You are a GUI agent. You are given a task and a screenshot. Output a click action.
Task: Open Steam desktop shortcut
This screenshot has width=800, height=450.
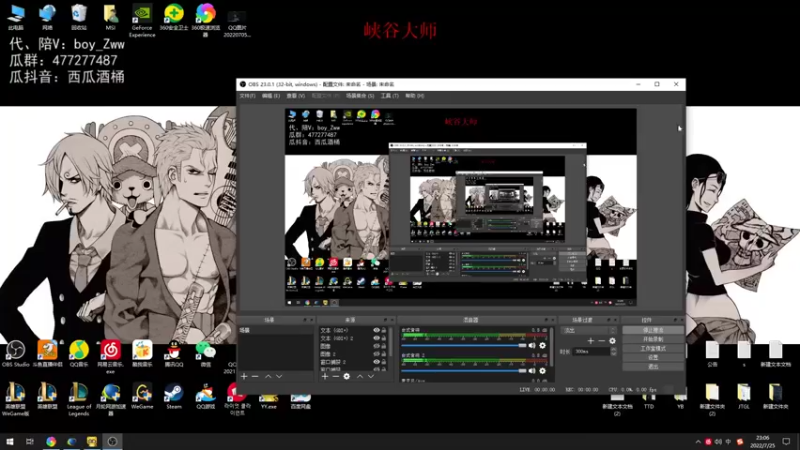tap(173, 396)
